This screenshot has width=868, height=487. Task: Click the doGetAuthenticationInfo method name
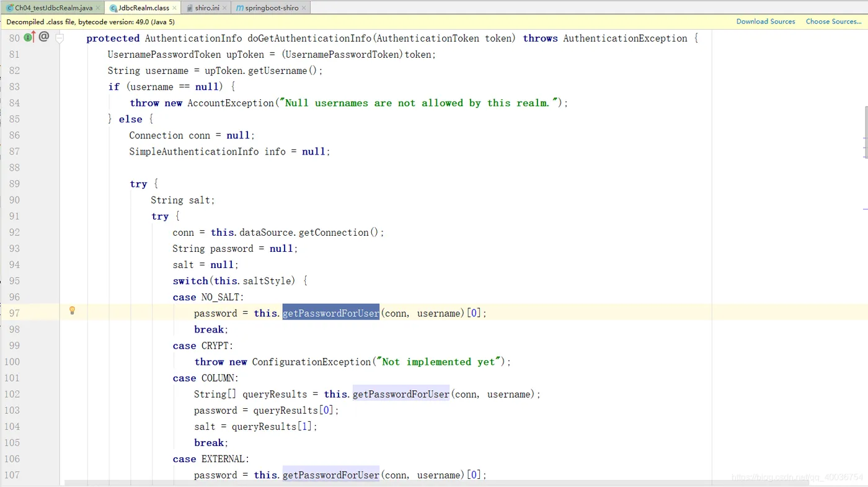309,38
